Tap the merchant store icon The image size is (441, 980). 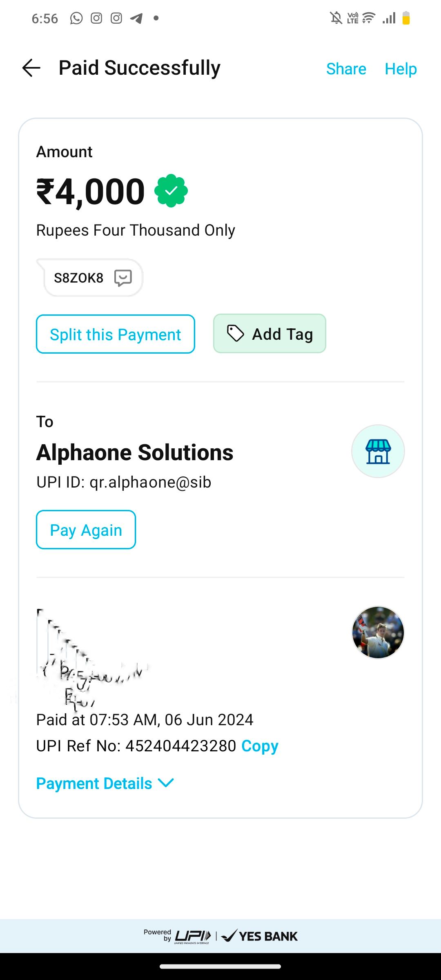tap(378, 451)
